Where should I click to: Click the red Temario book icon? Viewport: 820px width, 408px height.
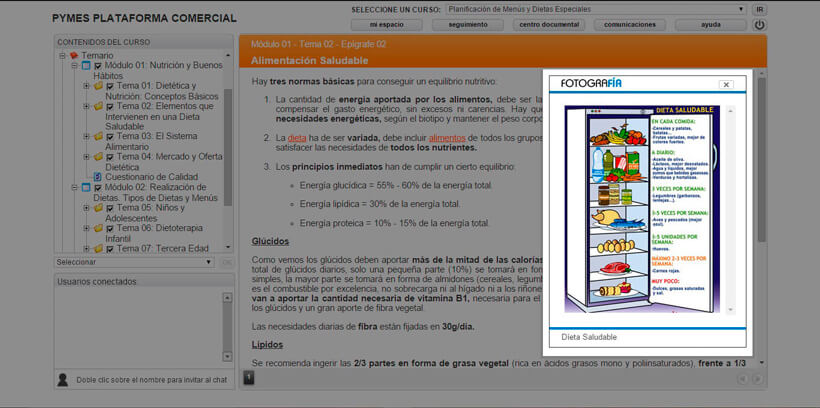pos(74,55)
